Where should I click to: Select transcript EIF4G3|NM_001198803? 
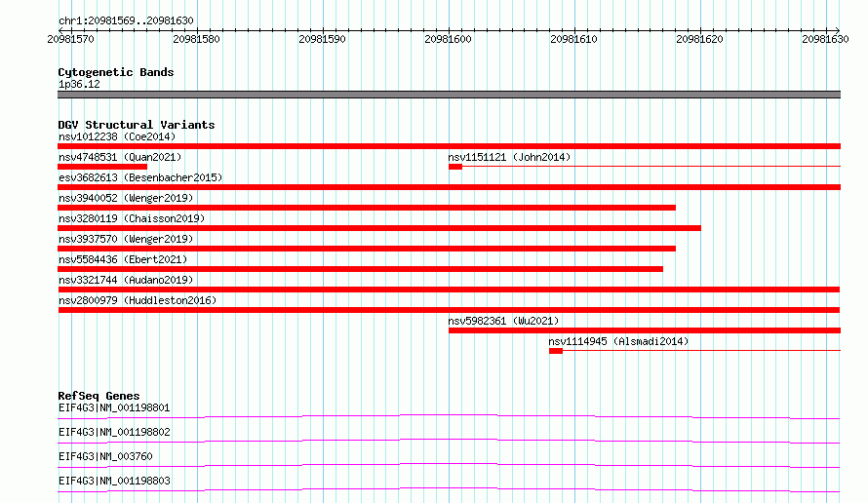(x=114, y=481)
